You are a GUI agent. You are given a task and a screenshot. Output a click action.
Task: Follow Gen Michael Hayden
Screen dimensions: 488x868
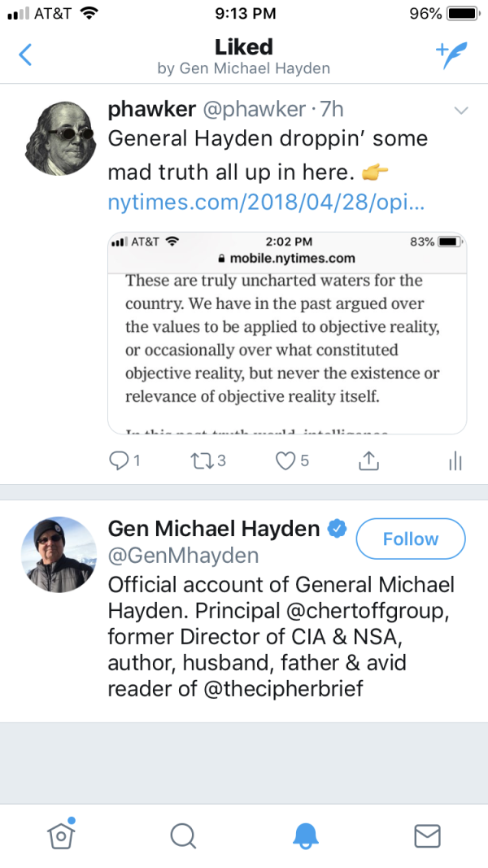(x=411, y=539)
